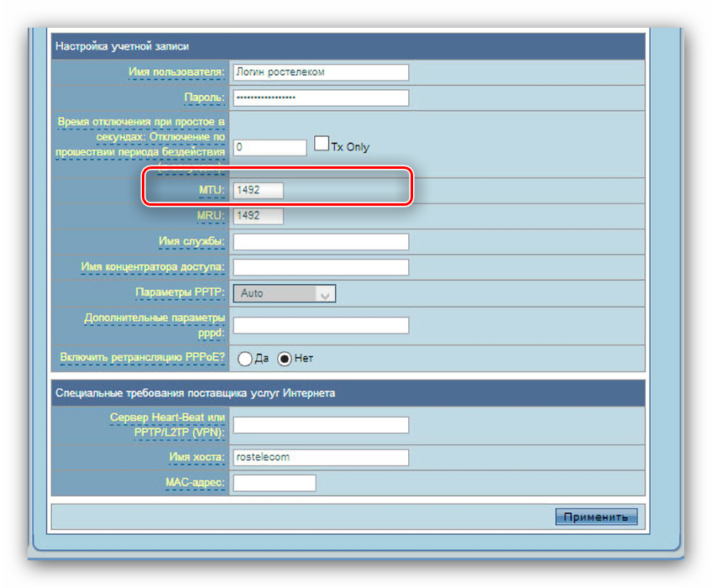Click the Имя пользователя input field
The image size is (712, 588).
(320, 72)
